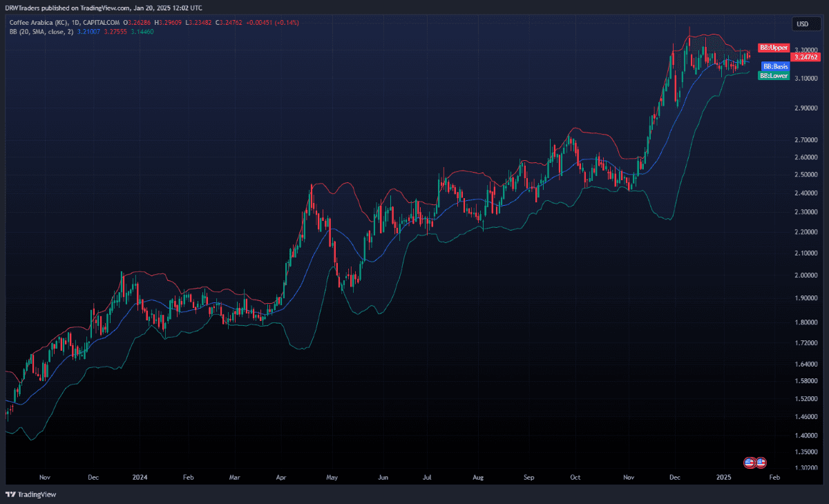This screenshot has width=829, height=504.
Task: Click the Jul label on time axis
Action: [x=428, y=477]
